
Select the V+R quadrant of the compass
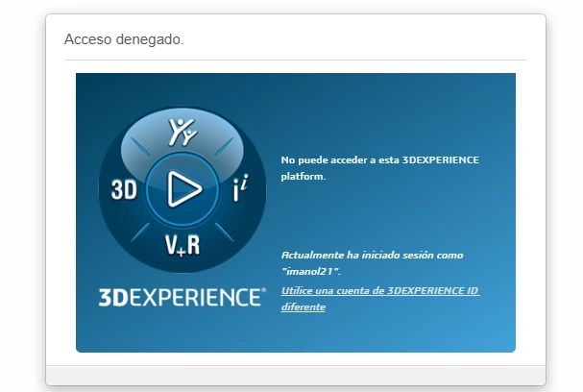point(182,245)
